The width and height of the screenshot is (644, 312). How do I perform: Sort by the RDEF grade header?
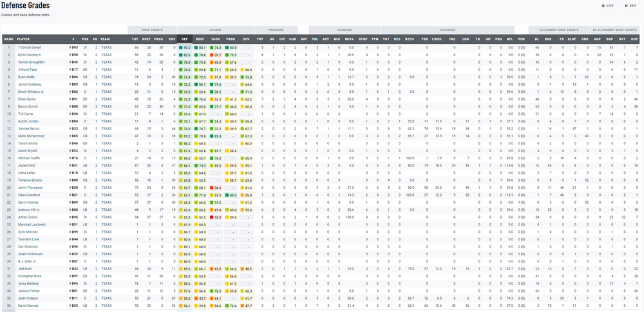(x=202, y=39)
